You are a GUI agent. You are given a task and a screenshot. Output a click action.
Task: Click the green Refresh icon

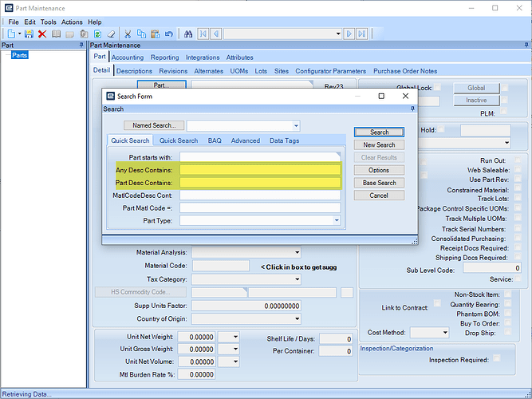(97, 34)
